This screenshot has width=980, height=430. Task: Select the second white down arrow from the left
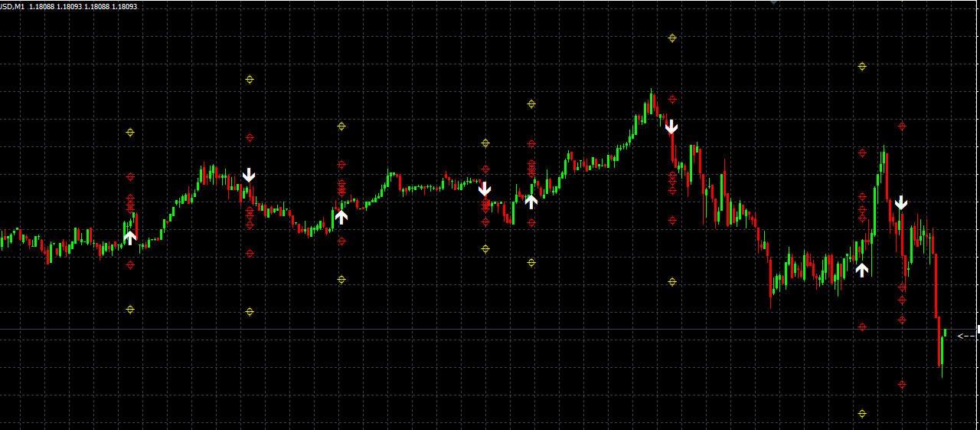click(x=485, y=189)
